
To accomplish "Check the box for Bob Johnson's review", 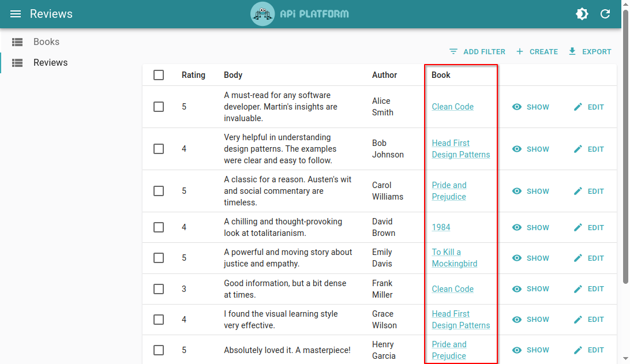I will [159, 149].
